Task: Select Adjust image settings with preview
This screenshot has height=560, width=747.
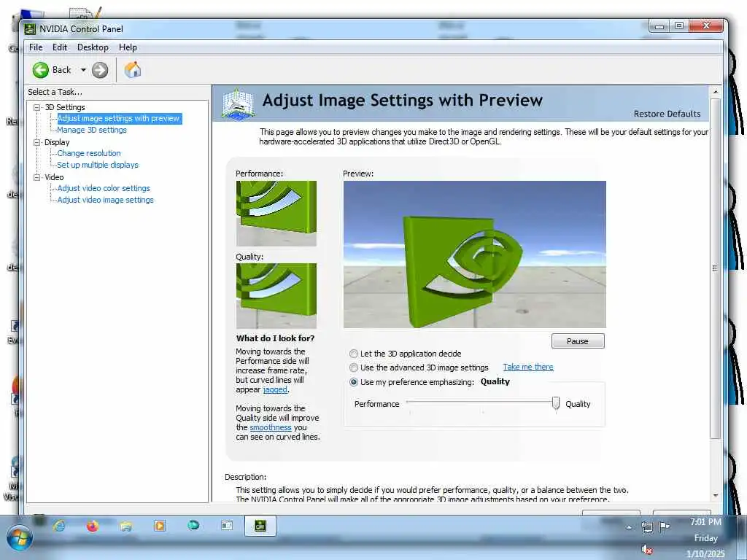Action: (119, 119)
